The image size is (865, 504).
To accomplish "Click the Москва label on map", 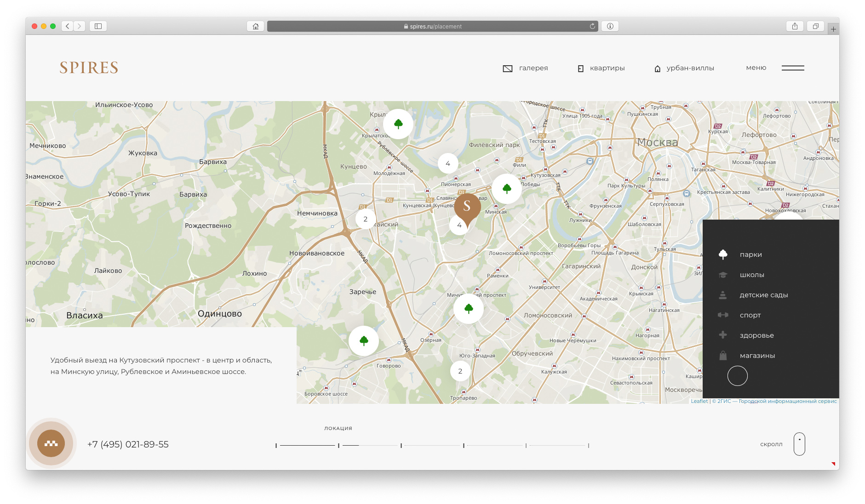I will [658, 142].
